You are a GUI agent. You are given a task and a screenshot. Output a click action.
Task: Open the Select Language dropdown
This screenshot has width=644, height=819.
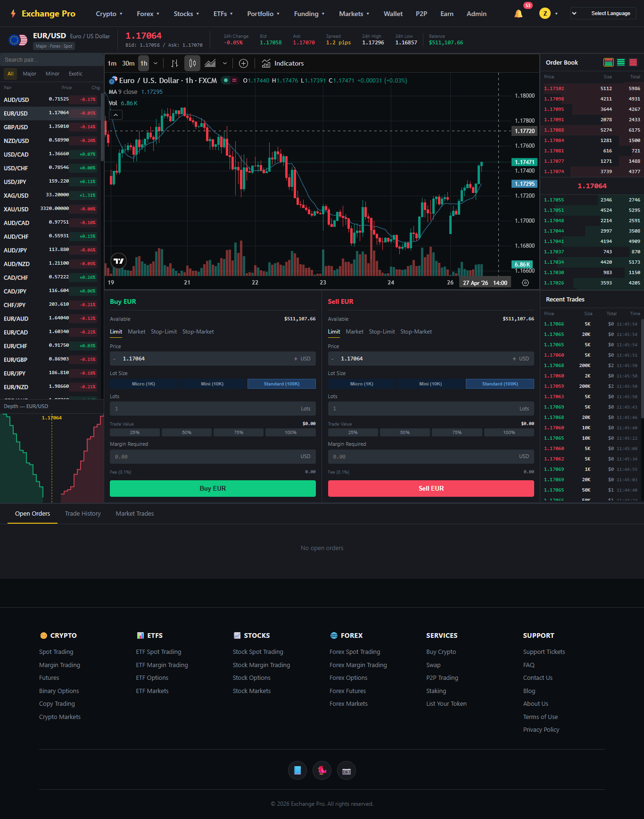click(603, 13)
